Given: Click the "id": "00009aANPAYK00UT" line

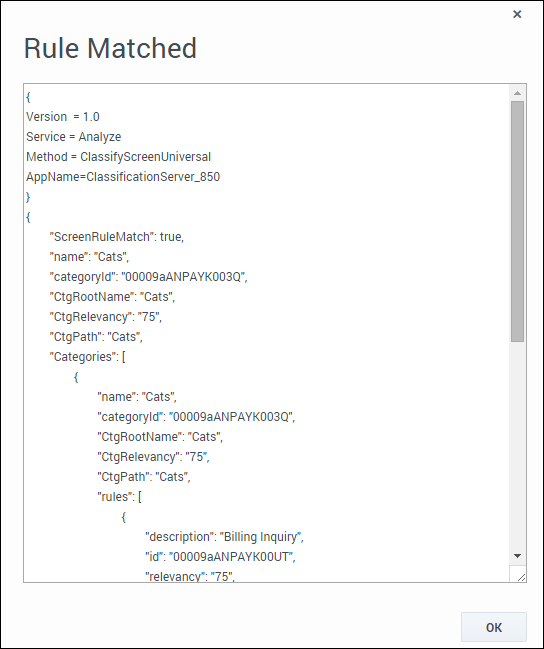Looking at the screenshot, I should (x=220, y=557).
